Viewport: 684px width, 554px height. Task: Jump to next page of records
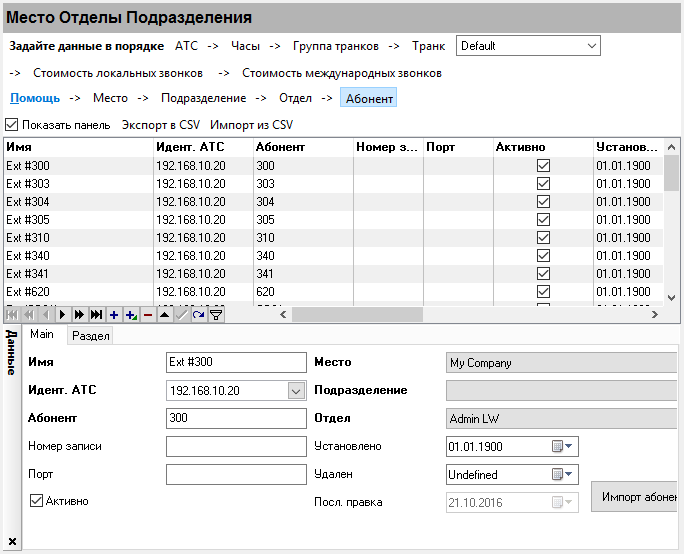[79, 315]
